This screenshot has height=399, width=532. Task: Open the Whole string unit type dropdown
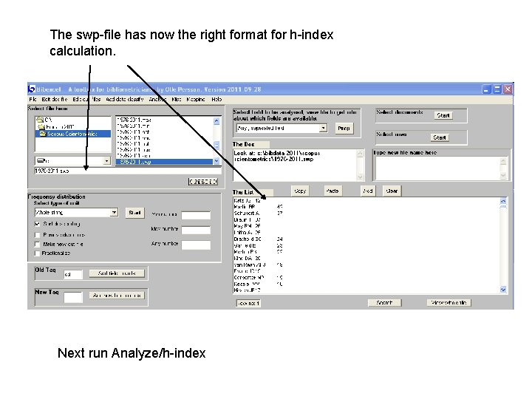coord(115,212)
